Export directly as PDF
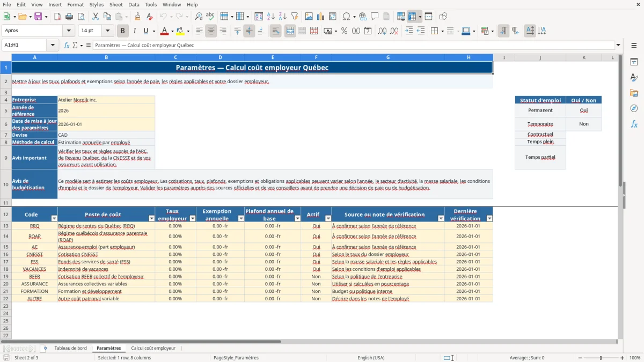This screenshot has width=644, height=362. 57,17
